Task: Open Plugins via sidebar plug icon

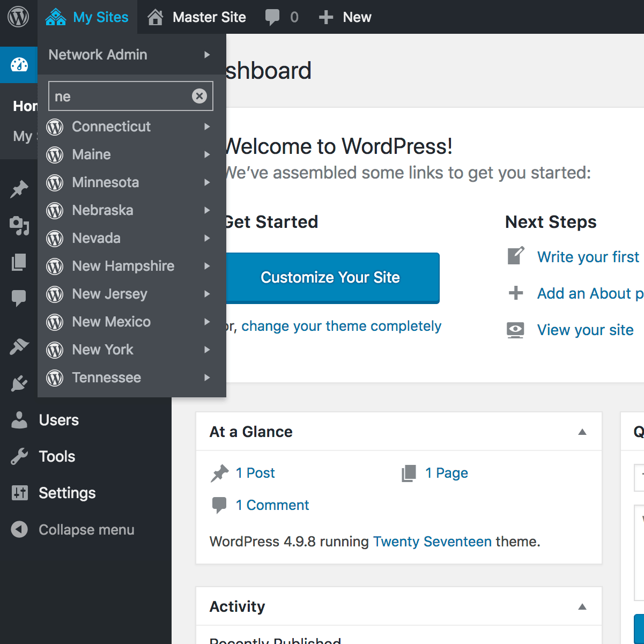Action: [x=19, y=383]
